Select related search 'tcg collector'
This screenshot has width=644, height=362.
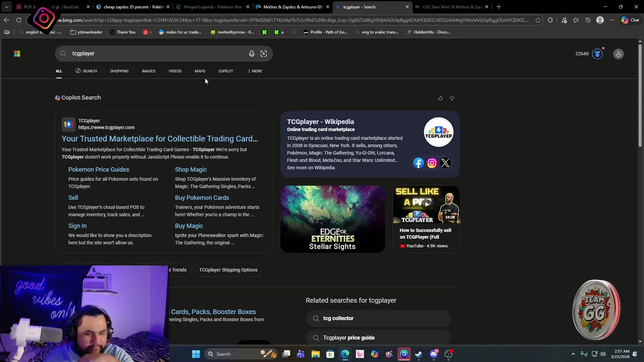tap(378, 318)
